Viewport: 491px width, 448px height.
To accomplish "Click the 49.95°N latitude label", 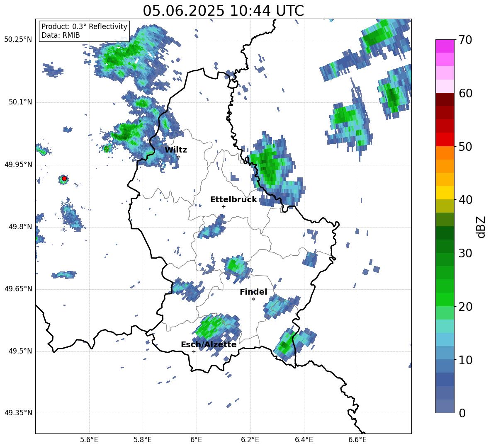I will (x=18, y=165).
